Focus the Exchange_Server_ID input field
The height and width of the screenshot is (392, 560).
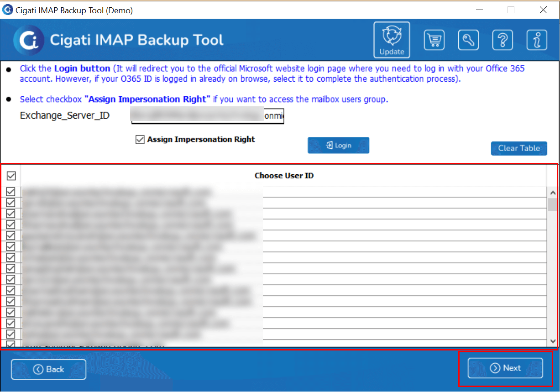[208, 116]
